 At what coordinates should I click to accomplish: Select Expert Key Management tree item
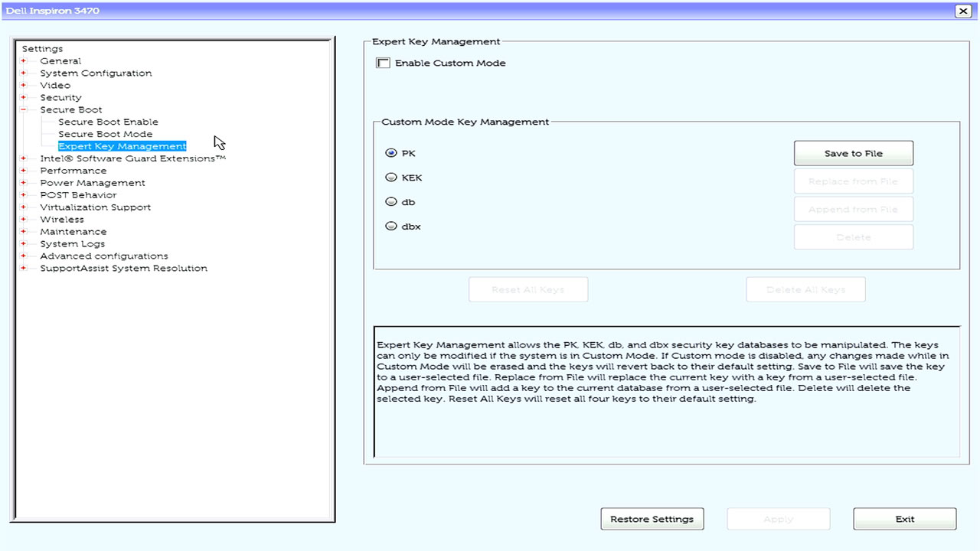click(122, 146)
